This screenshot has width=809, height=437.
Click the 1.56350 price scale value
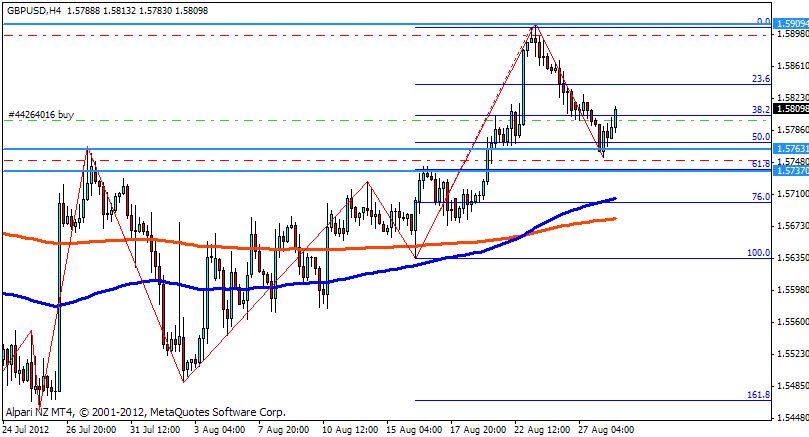click(x=793, y=257)
